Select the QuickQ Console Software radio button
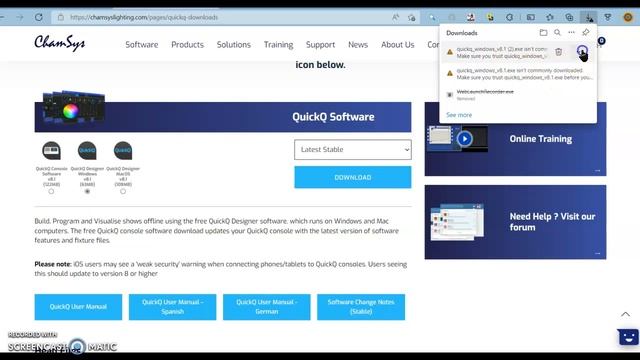640x360 pixels. [x=51, y=191]
